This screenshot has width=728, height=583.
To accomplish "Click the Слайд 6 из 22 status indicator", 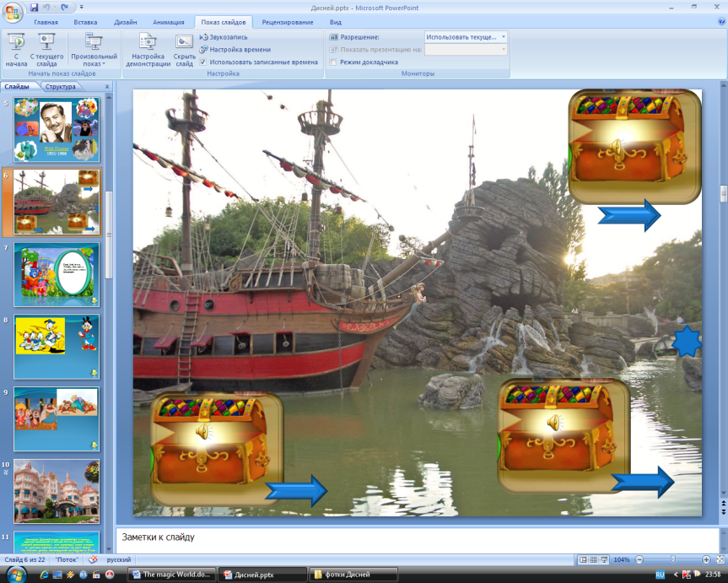I will click(x=24, y=559).
